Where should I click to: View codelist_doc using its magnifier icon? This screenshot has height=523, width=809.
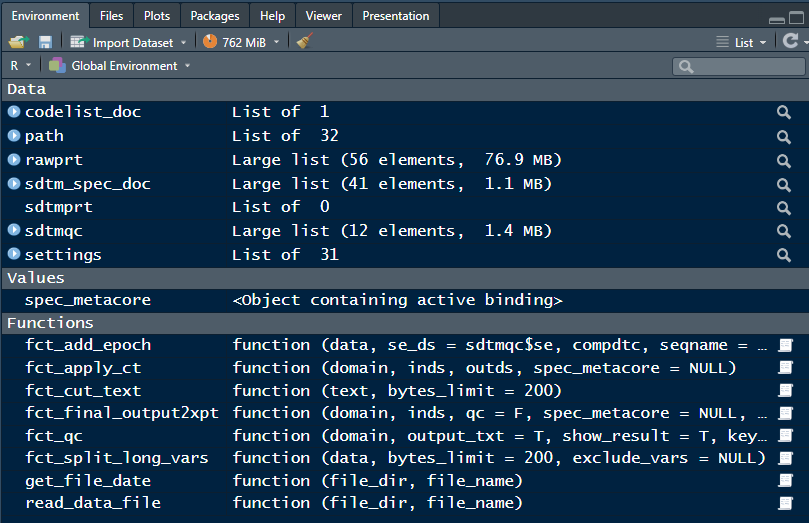click(784, 112)
